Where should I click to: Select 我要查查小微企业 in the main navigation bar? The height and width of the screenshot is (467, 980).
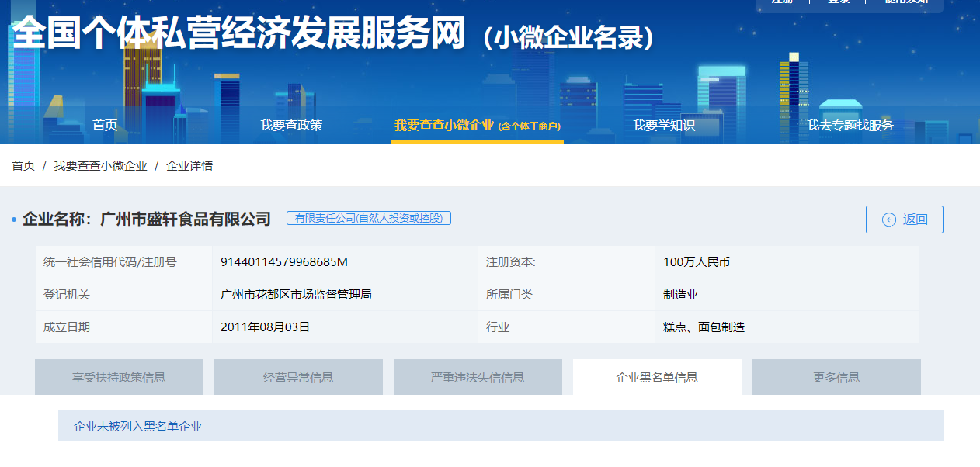coord(478,125)
